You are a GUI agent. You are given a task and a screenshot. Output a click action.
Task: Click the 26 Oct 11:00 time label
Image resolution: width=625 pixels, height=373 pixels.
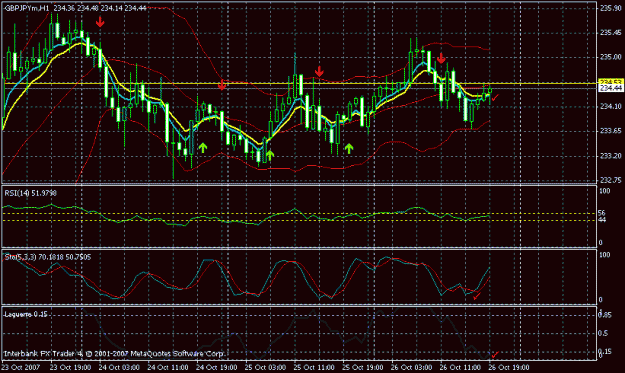pos(460,367)
